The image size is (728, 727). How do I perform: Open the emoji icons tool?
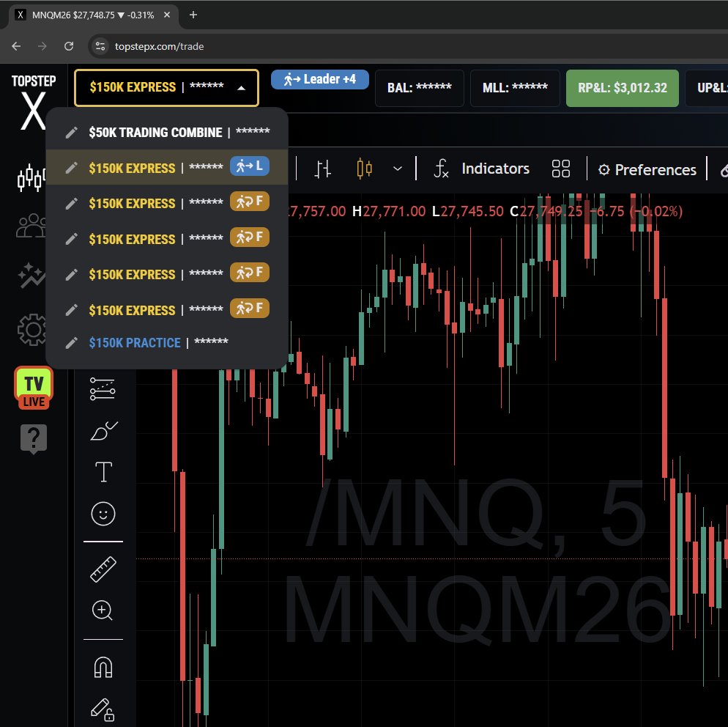pos(103,514)
